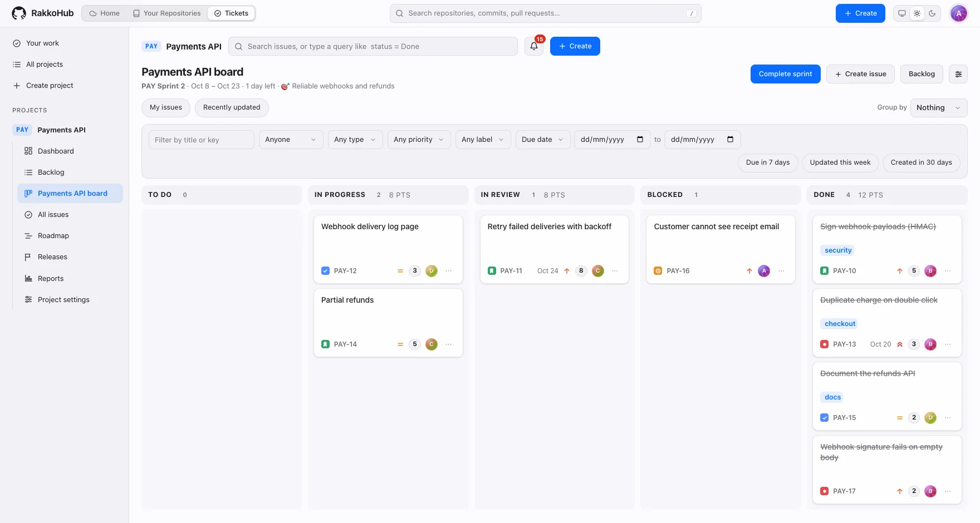Open more options on PAY-11 card

click(615, 271)
